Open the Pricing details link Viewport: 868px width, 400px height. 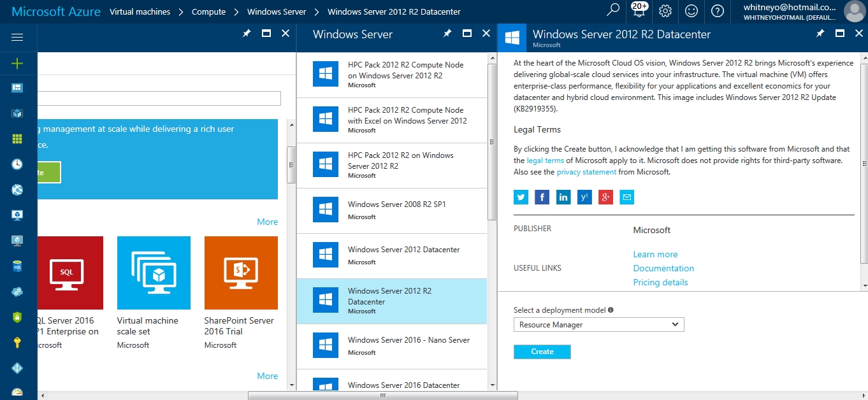(660, 282)
